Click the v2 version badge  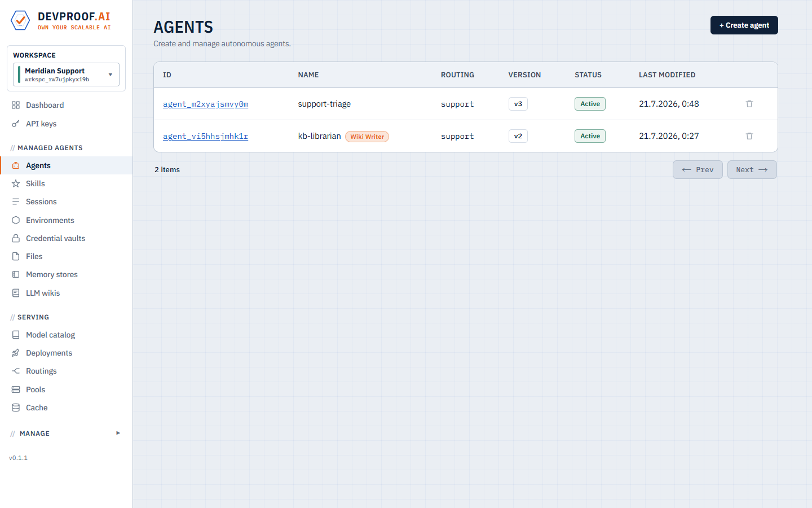pos(518,136)
